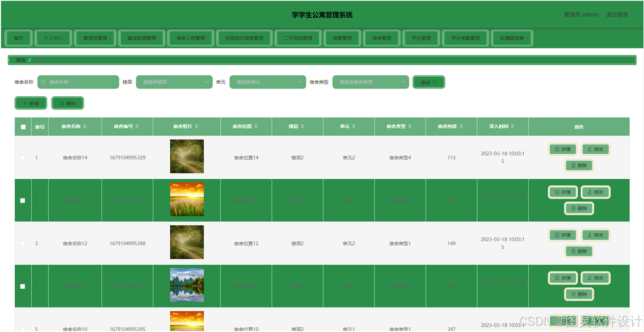Tick the select-all checkbox in table header
644x332 pixels.
23,127
